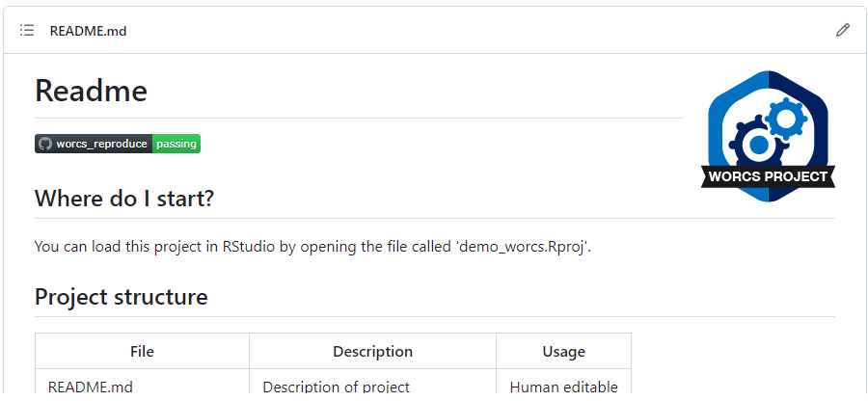This screenshot has width=868, height=401.
Task: Click the Readme main heading
Action: click(x=91, y=91)
